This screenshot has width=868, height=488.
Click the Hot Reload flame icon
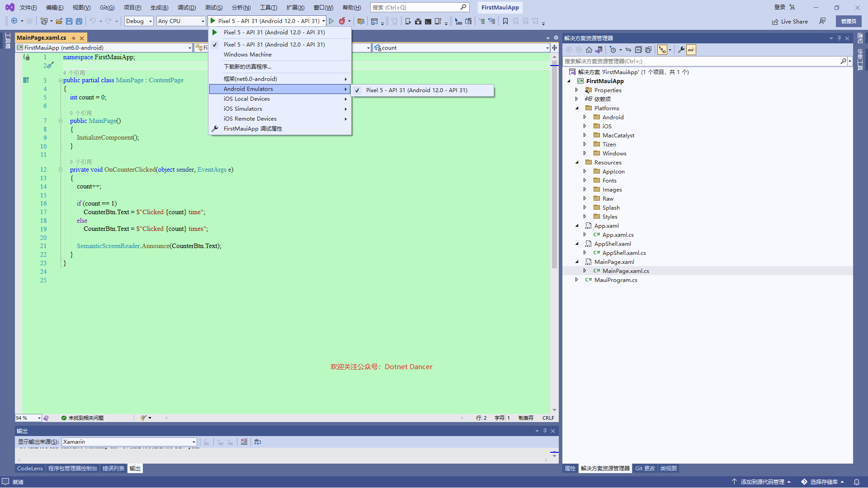(342, 21)
